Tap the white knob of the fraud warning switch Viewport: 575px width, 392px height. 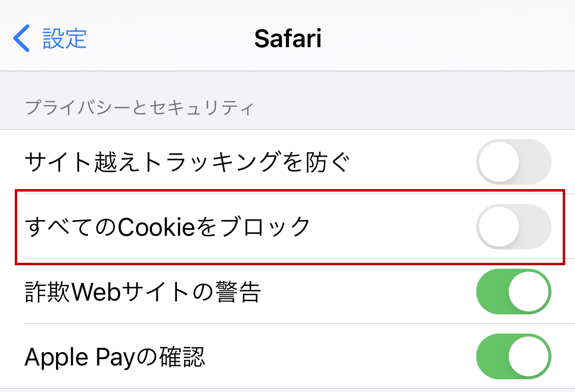tap(529, 291)
